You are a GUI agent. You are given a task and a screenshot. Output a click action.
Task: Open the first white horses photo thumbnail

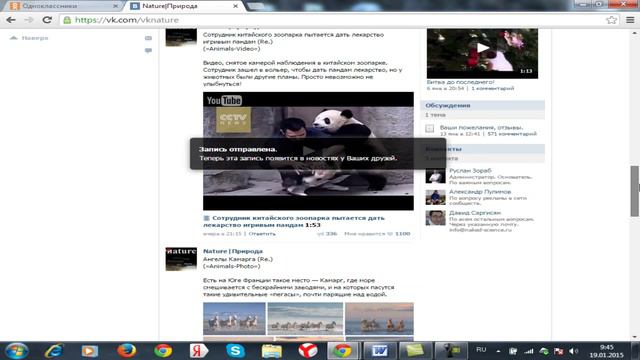click(234, 319)
